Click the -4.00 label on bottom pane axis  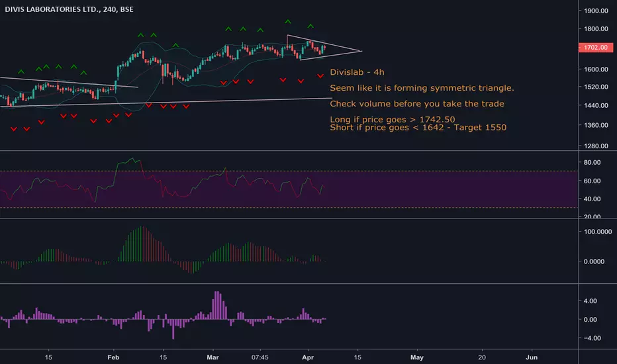(x=592, y=338)
